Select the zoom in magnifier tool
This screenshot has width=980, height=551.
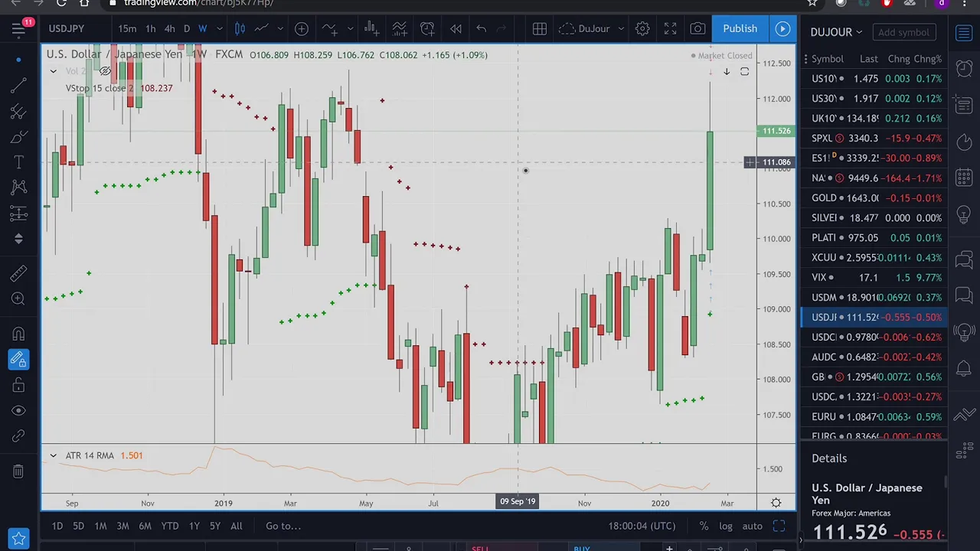[18, 299]
